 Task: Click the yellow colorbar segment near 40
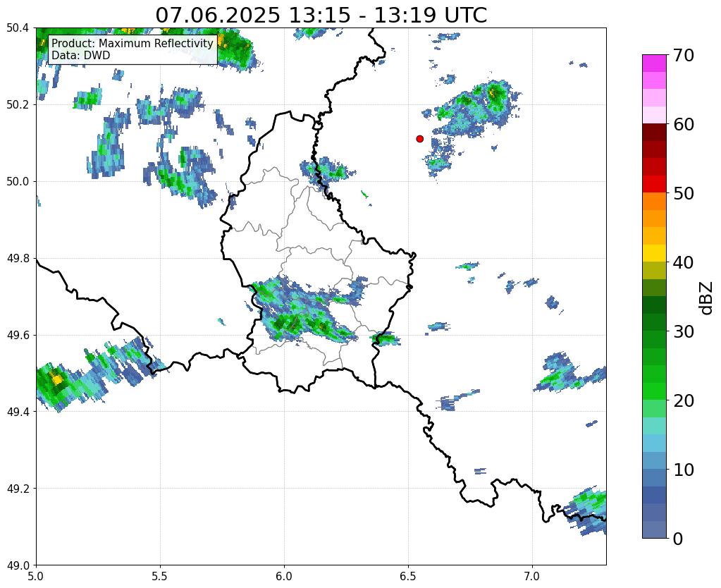654,253
